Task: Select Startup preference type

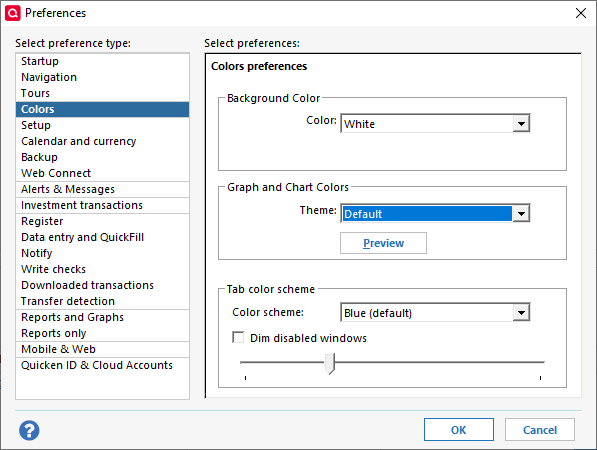Action: (102, 61)
